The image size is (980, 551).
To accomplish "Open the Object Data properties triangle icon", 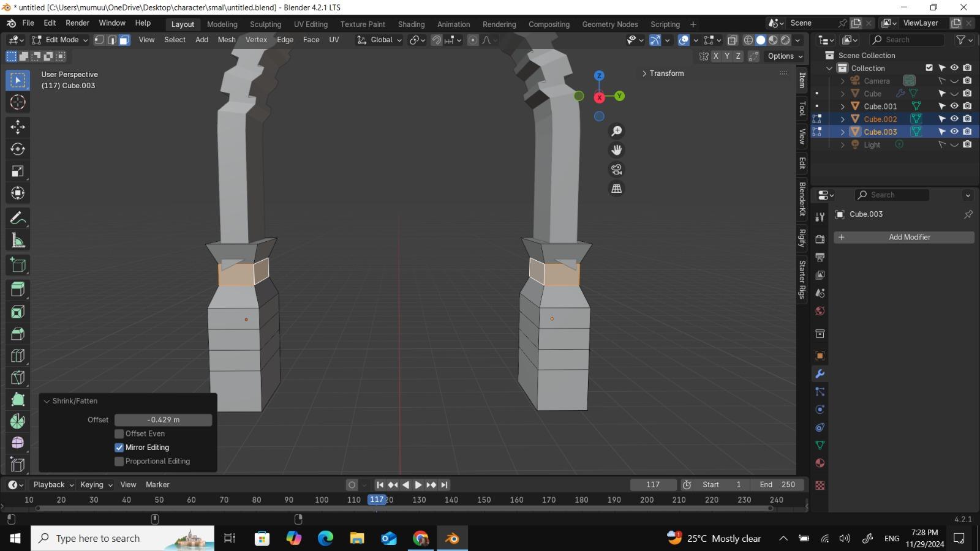I will point(820,445).
